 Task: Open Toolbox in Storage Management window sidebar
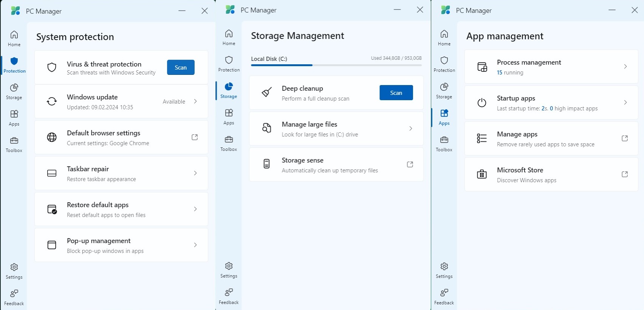(x=229, y=143)
